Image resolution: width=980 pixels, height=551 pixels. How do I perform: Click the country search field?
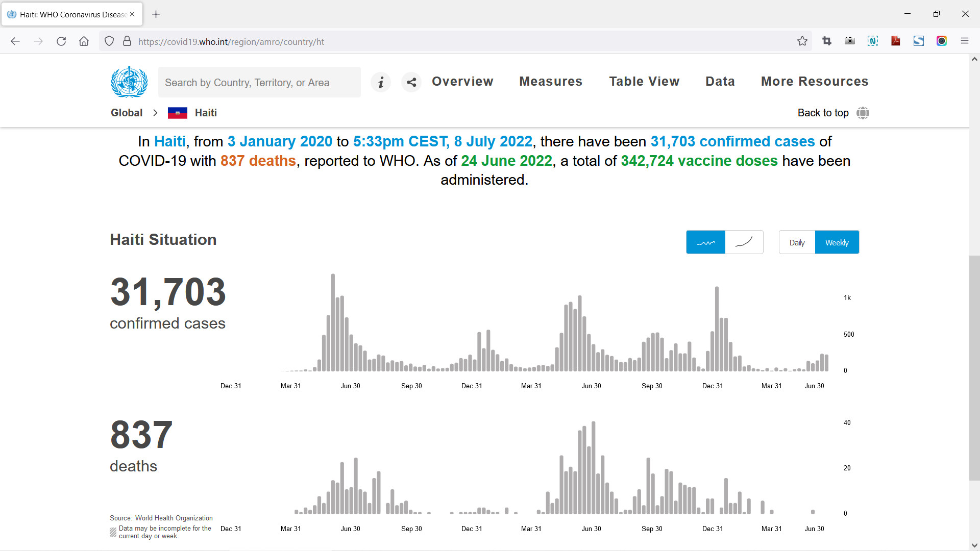click(259, 82)
